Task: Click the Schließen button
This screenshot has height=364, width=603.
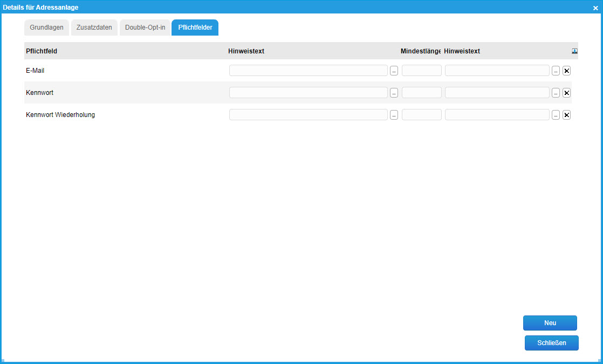Action: pyautogui.click(x=551, y=343)
